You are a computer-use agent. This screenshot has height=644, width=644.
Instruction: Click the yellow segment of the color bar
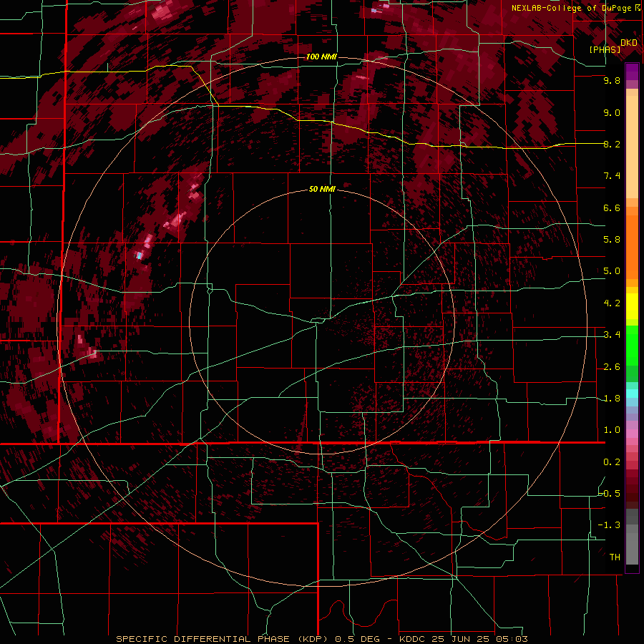632,306
